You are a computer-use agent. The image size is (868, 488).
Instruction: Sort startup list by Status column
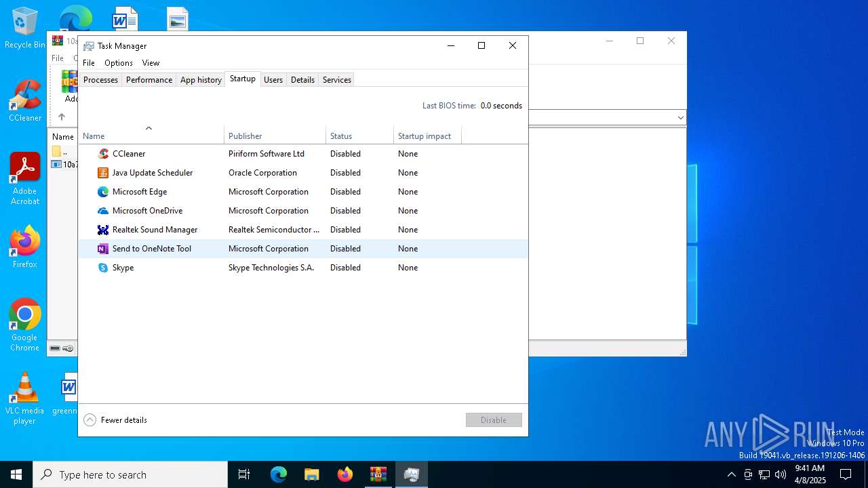(359, 134)
